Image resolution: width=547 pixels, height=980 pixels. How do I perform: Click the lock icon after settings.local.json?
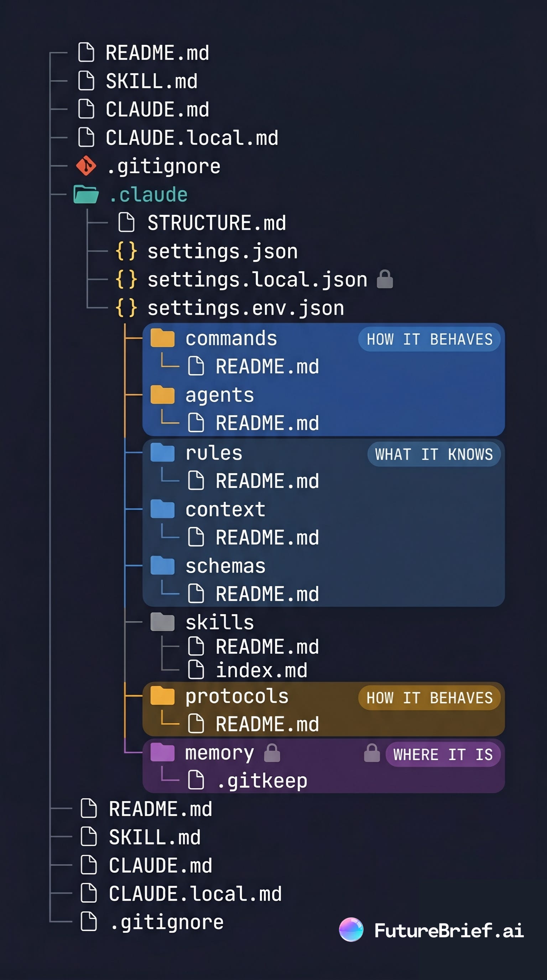click(385, 279)
